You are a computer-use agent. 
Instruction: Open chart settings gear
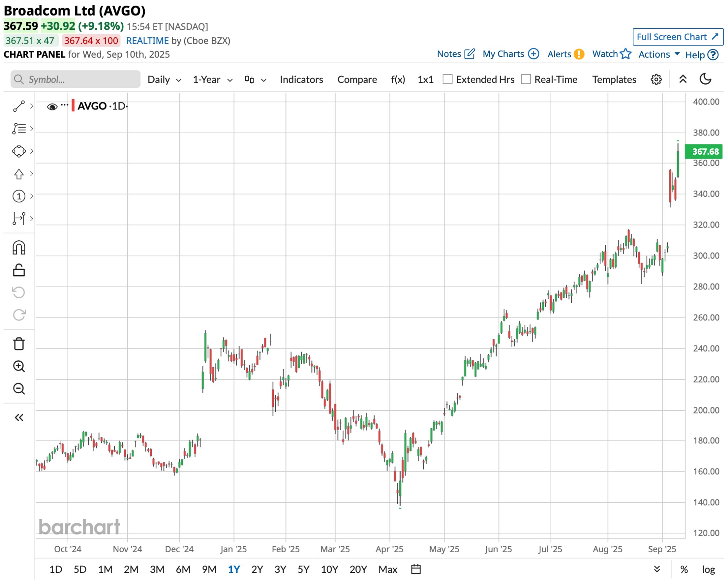click(656, 79)
